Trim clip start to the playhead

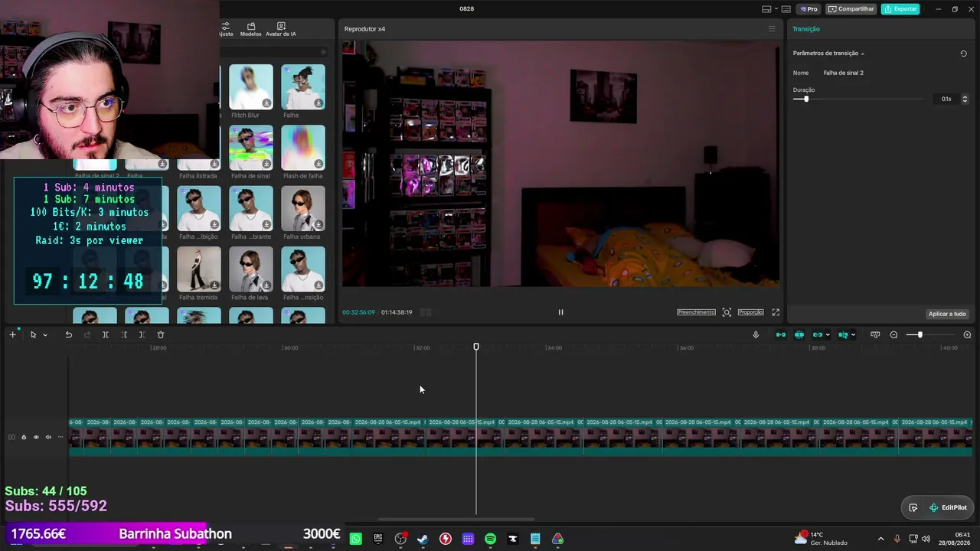[124, 334]
